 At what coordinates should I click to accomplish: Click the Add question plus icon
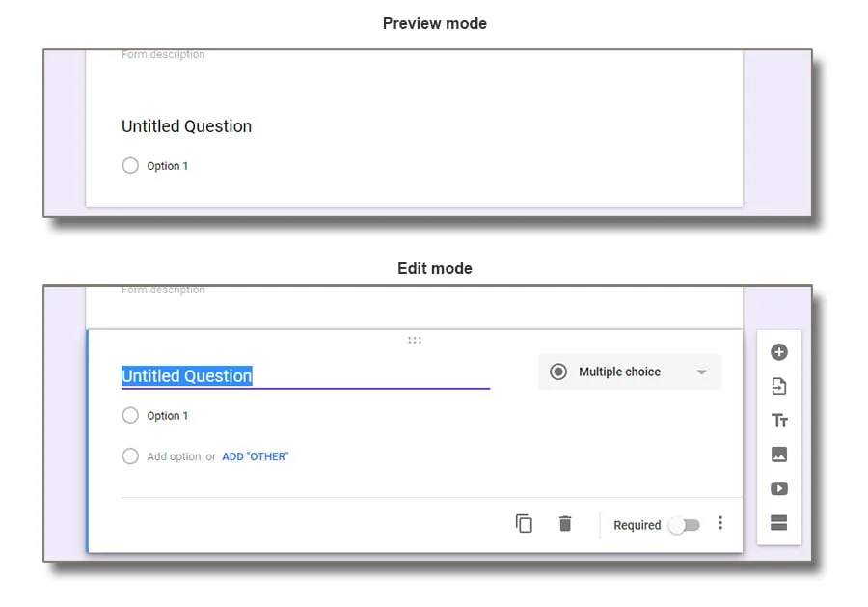pos(779,353)
